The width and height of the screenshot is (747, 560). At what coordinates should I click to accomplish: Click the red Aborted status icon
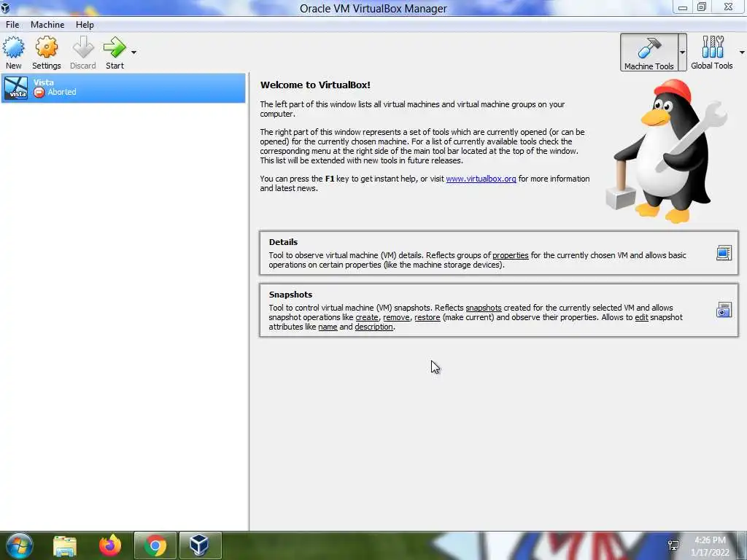[39, 93]
